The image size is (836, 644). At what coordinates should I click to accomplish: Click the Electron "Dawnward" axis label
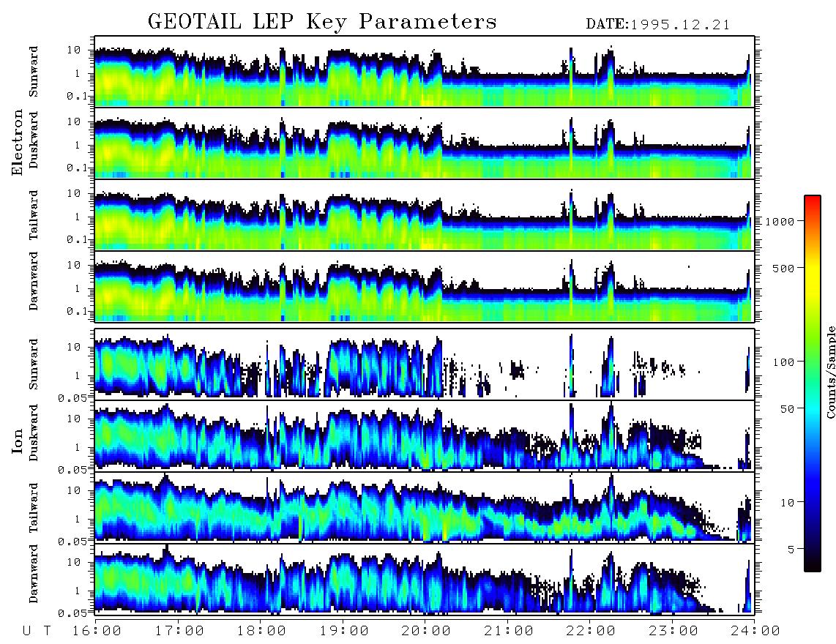[x=34, y=282]
